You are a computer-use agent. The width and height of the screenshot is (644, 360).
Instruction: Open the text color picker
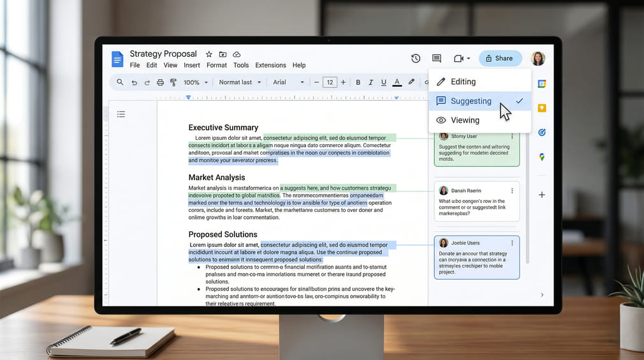point(397,82)
